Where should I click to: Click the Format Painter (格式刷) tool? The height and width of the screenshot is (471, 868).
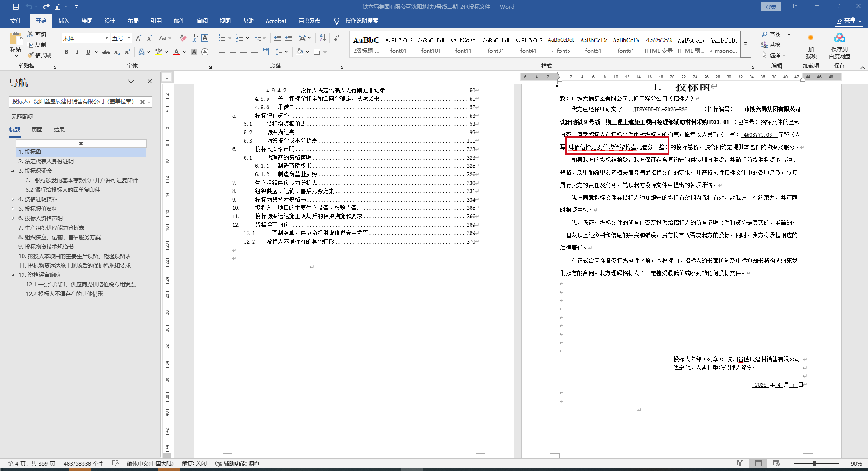[x=39, y=55]
